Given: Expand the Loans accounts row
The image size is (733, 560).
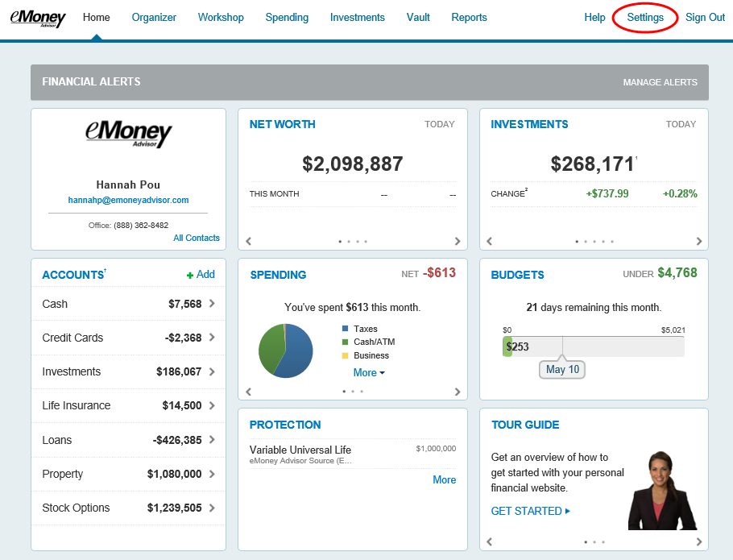Looking at the screenshot, I should [x=128, y=440].
